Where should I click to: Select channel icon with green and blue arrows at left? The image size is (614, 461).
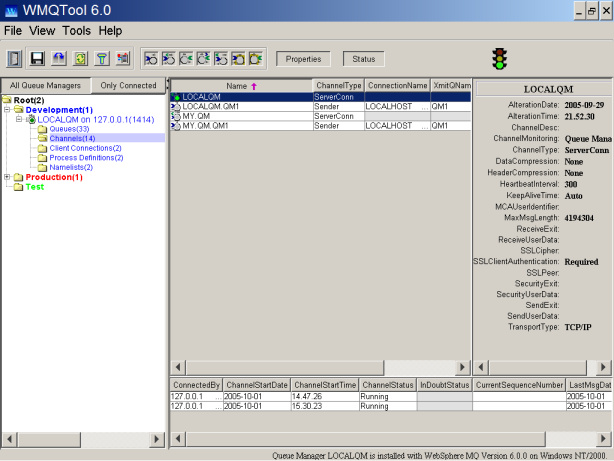(x=221, y=59)
